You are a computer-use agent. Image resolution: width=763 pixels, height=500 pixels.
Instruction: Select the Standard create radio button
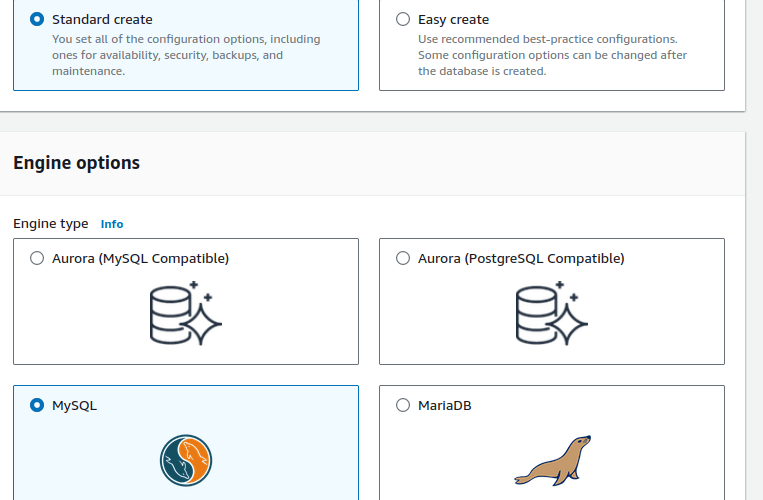(x=37, y=19)
